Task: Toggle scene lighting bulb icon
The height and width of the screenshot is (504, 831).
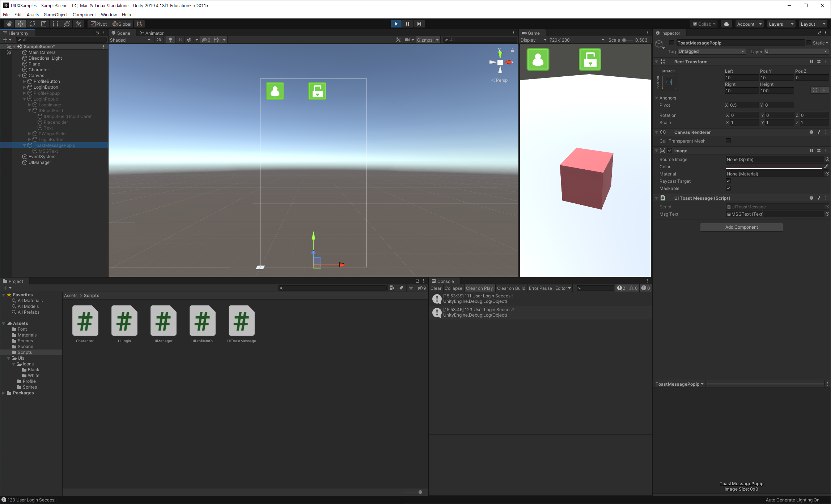Action: [x=170, y=40]
